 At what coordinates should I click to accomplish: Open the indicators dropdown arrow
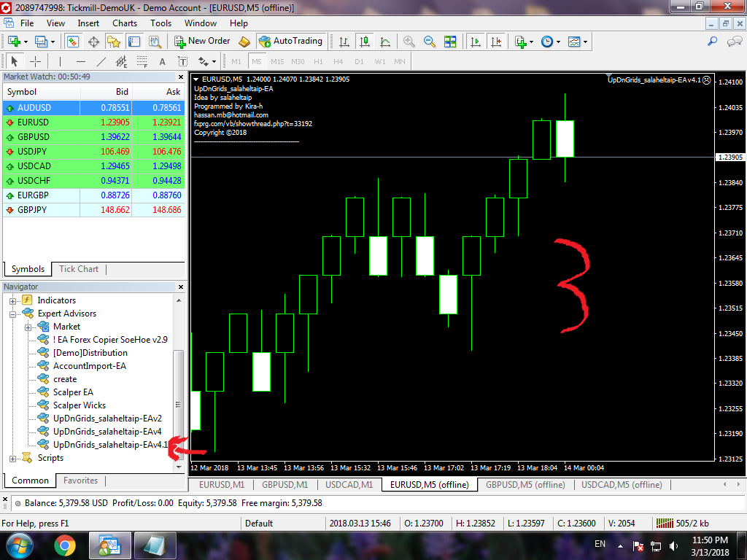[532, 42]
